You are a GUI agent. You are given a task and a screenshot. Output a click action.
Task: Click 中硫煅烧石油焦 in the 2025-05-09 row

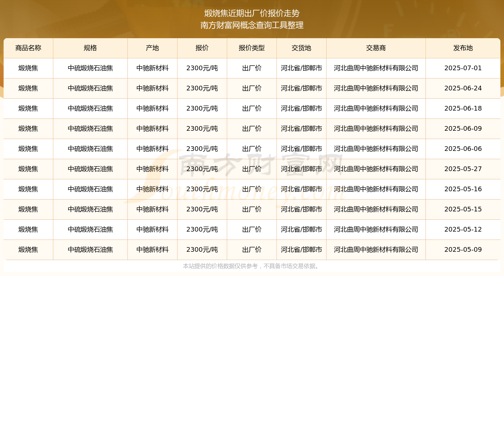tap(90, 250)
